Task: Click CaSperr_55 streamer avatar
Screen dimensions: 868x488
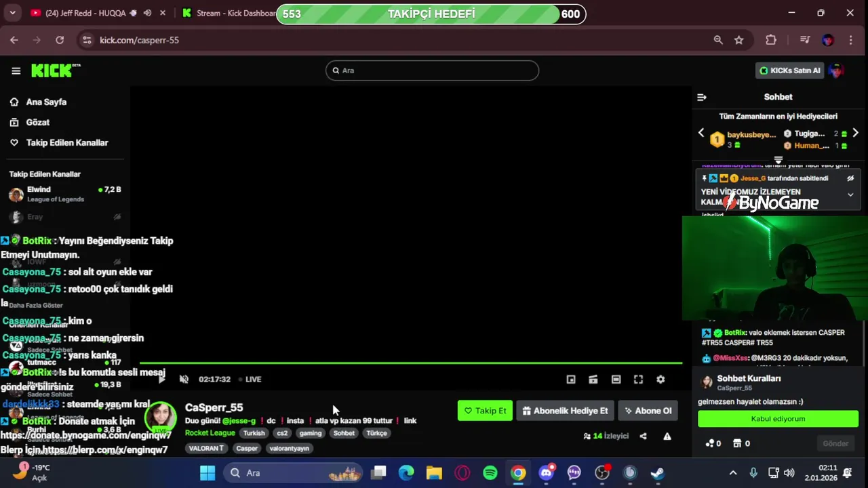Action: pos(161,418)
